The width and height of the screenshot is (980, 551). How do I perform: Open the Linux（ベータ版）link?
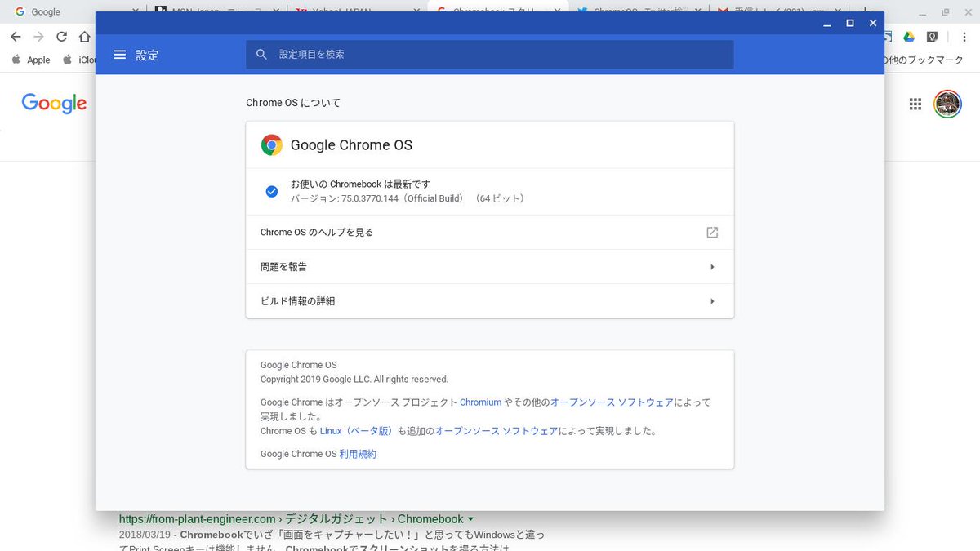357,431
